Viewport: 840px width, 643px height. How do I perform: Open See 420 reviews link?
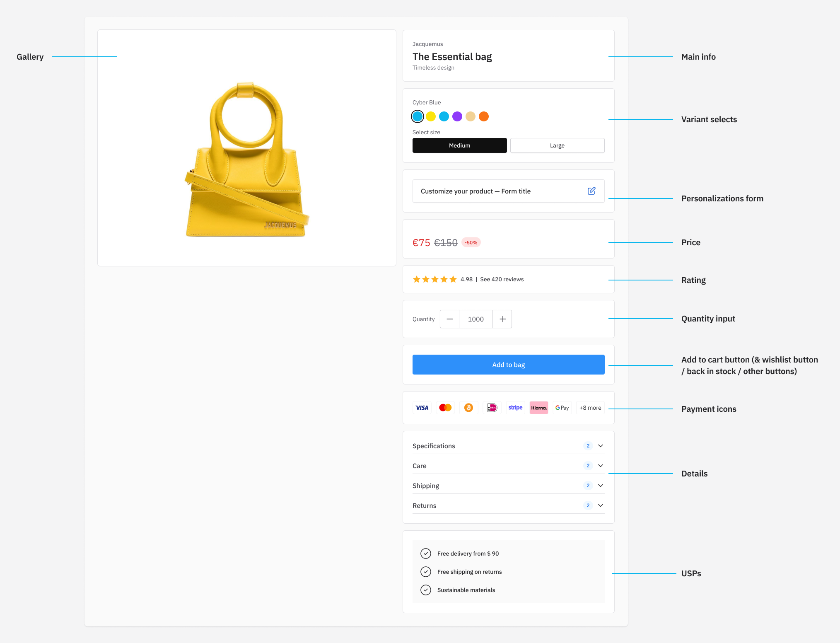(x=502, y=279)
